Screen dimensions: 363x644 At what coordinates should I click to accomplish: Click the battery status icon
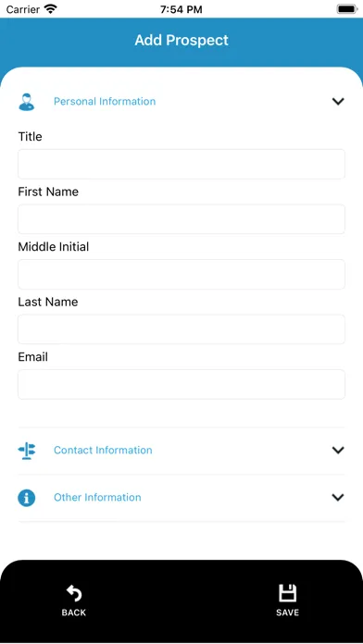[347, 9]
